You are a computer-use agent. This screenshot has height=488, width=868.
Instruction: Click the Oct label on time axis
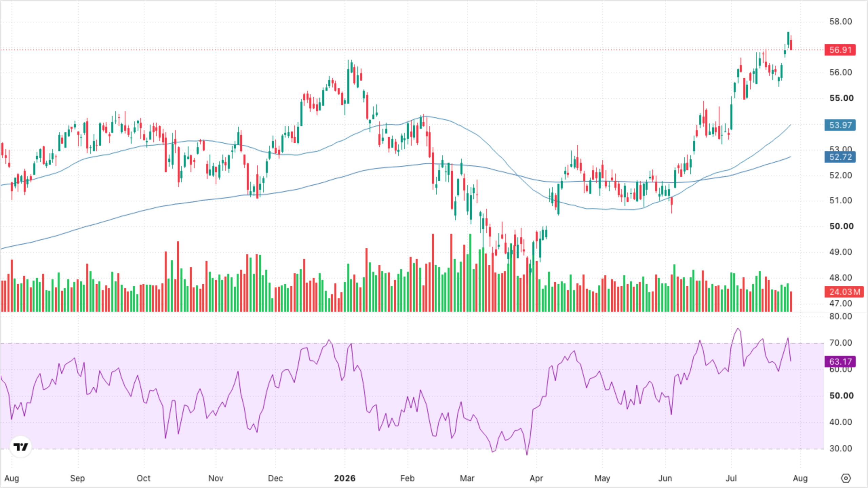143,478
